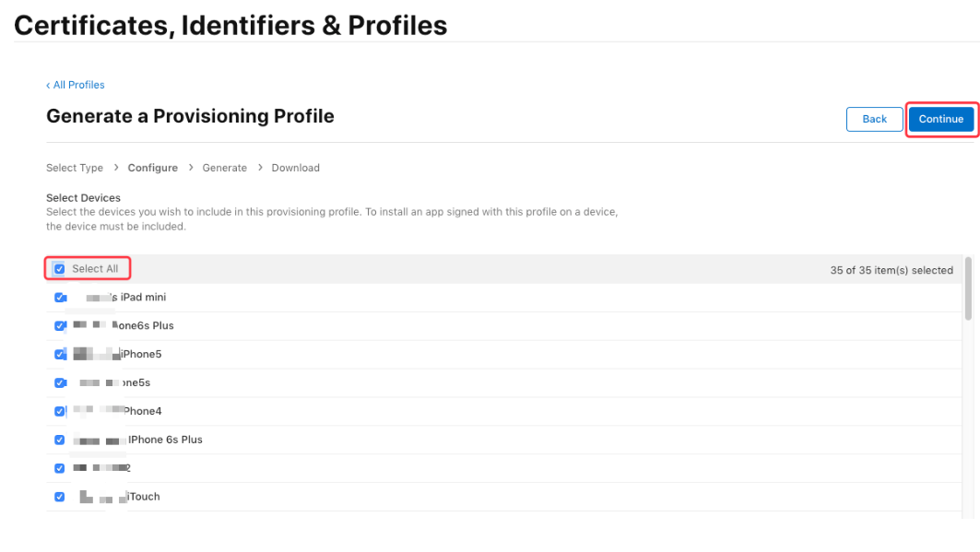Select the Download breadcrumb step
Viewport: 980px width, 552px height.
[296, 168]
